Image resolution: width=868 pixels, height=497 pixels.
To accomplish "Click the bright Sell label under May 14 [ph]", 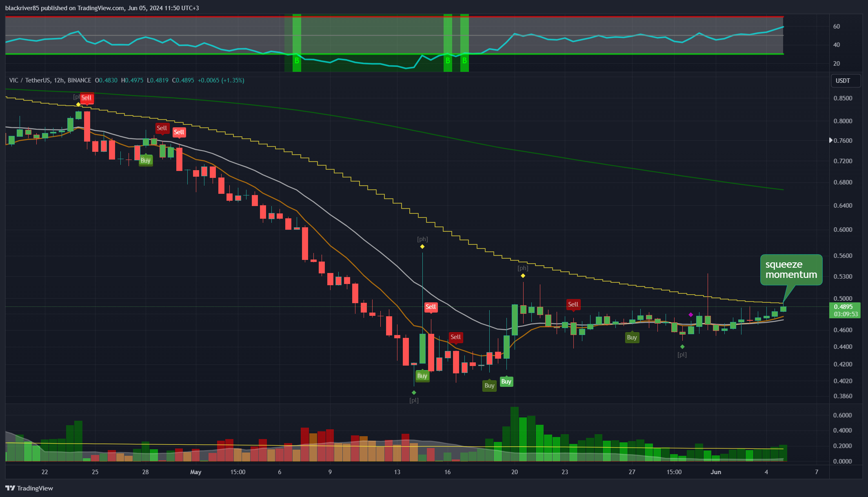I will [431, 307].
